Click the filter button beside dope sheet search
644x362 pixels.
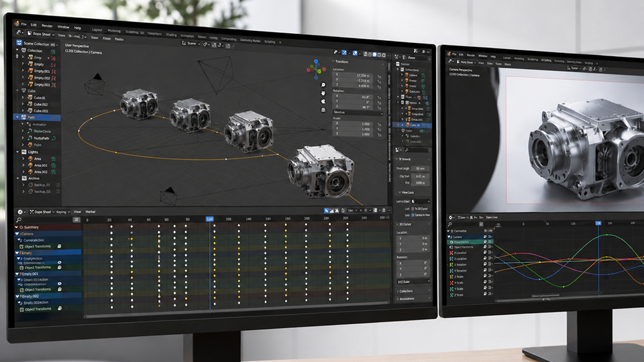[x=76, y=220]
